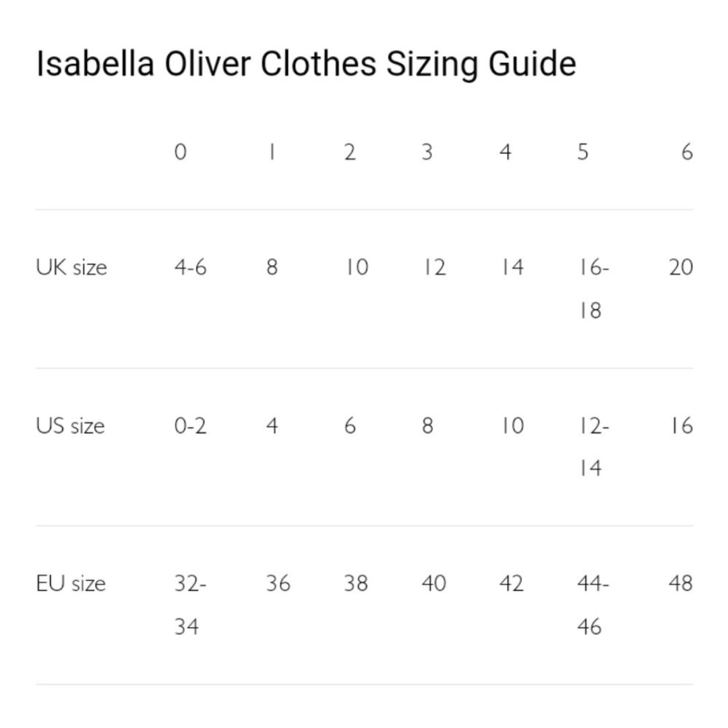Click the US size 10 cell
Screen dimensions: 728x728
pyautogui.click(x=512, y=426)
